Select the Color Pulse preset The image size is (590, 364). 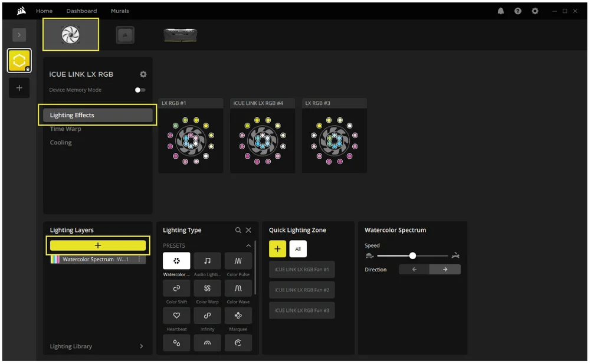tap(238, 261)
